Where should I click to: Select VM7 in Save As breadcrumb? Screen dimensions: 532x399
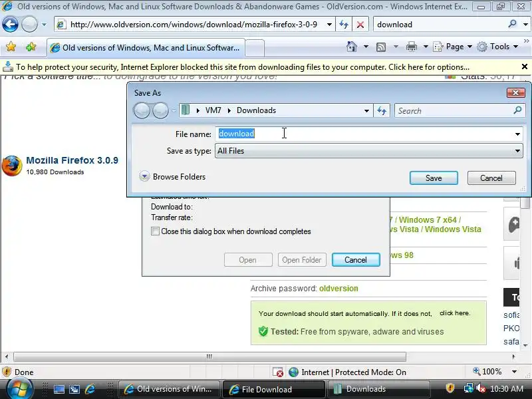pyautogui.click(x=213, y=110)
